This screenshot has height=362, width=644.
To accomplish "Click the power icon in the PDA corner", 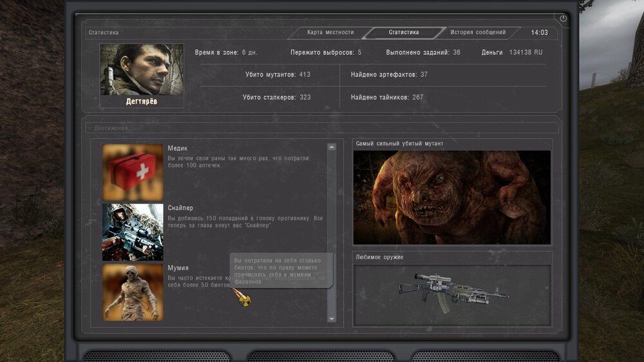I will pyautogui.click(x=563, y=18).
